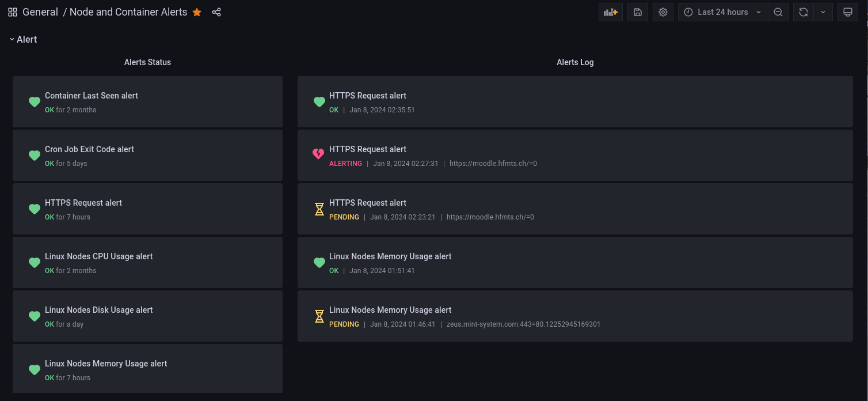The width and height of the screenshot is (868, 401).
Task: Open dashboard settings gear
Action: [663, 12]
